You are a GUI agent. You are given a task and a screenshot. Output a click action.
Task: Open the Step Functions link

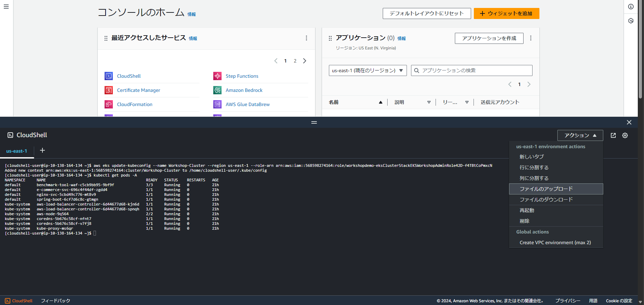(x=242, y=76)
